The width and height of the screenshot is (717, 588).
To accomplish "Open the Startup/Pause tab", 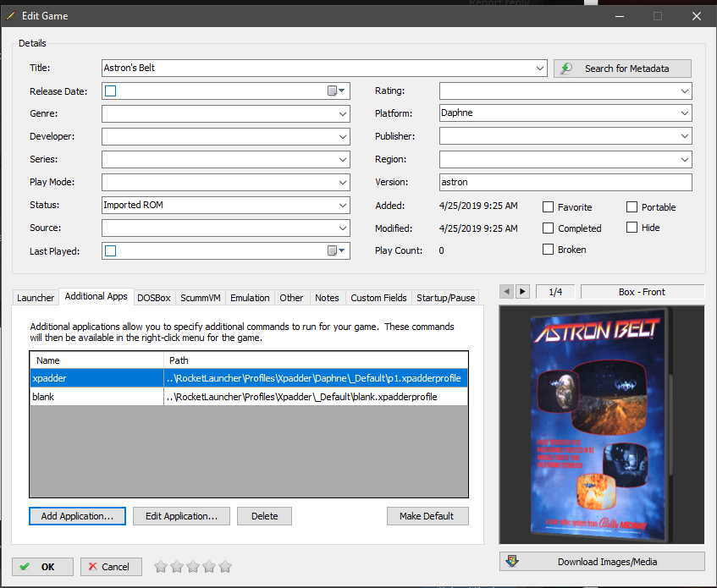I will coord(446,298).
